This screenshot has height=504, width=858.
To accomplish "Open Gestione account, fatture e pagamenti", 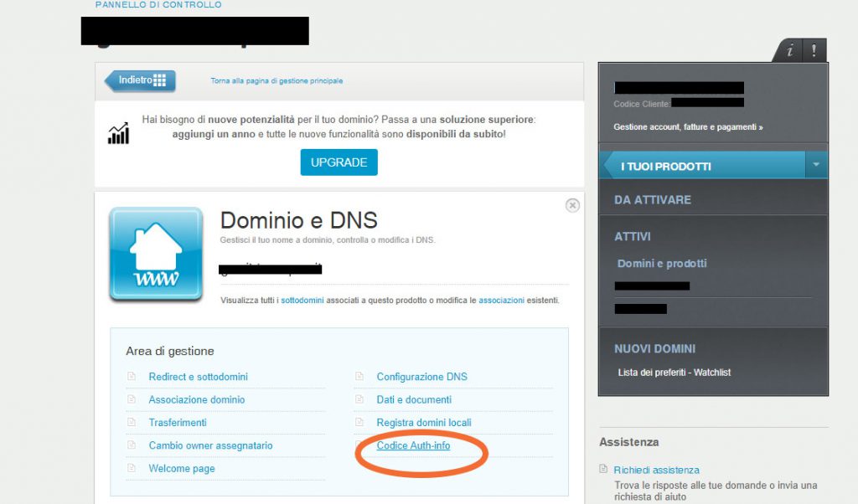I will pos(688,126).
